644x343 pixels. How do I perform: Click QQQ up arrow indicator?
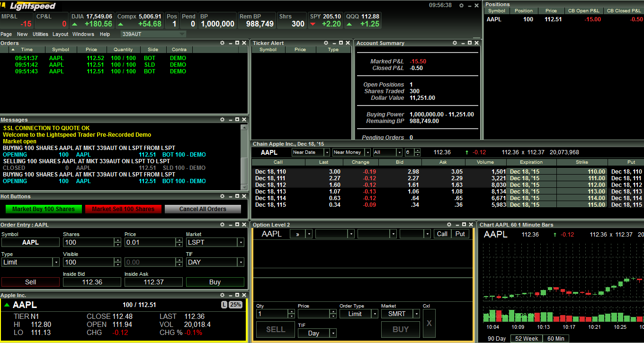pyautogui.click(x=349, y=24)
